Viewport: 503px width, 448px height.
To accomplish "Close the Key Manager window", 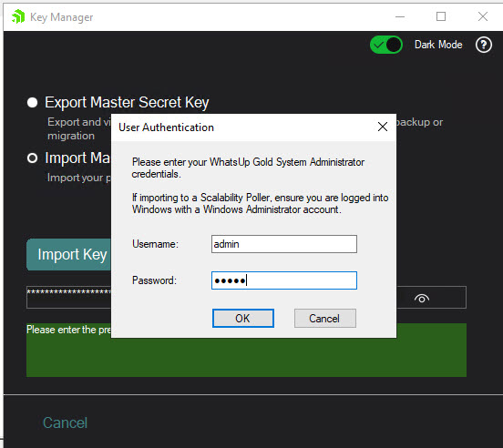I will pos(482,16).
